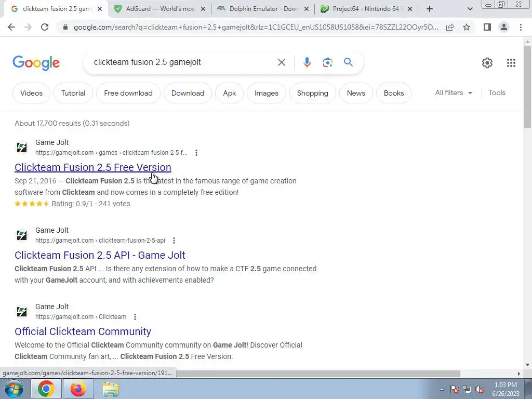Open Clickteam Fusion 2.5 API link
The width and height of the screenshot is (532, 399).
(100, 255)
